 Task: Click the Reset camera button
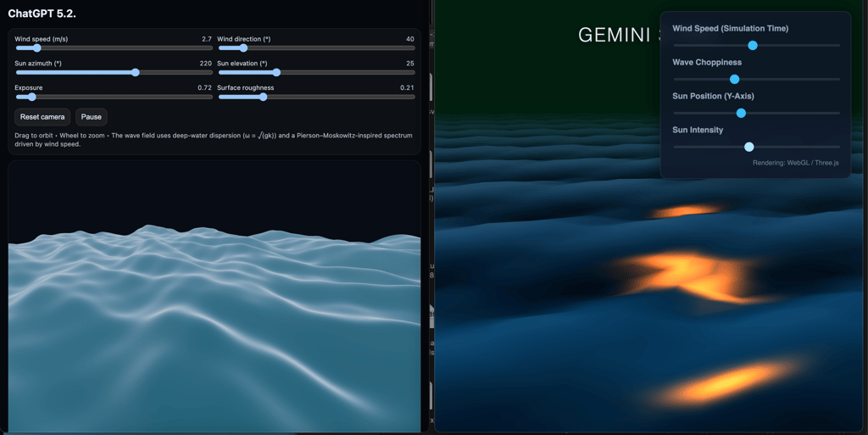(x=42, y=117)
